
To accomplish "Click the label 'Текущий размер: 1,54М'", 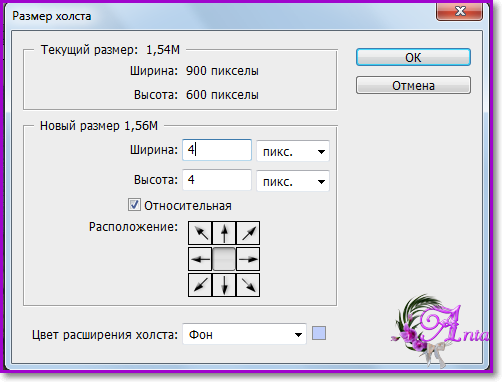I will [x=110, y=50].
